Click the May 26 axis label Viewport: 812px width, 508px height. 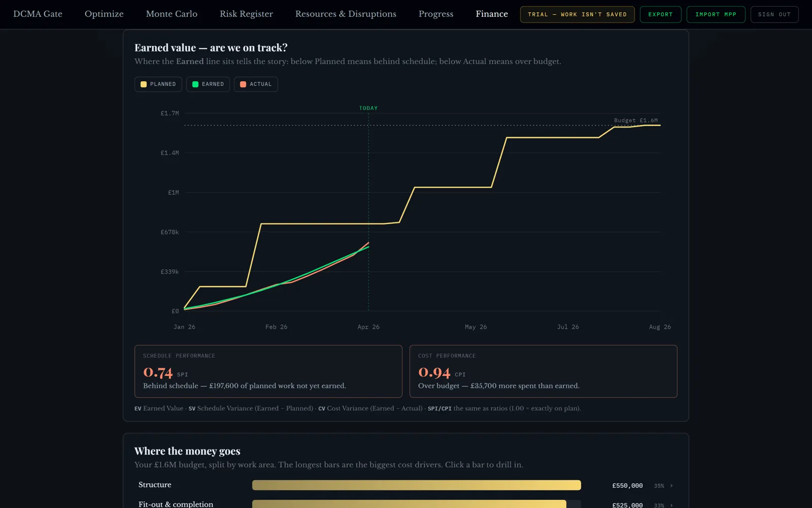(476, 327)
